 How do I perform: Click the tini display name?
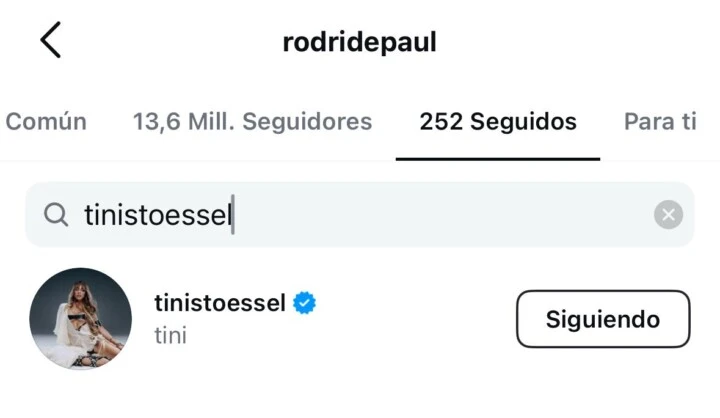(170, 335)
